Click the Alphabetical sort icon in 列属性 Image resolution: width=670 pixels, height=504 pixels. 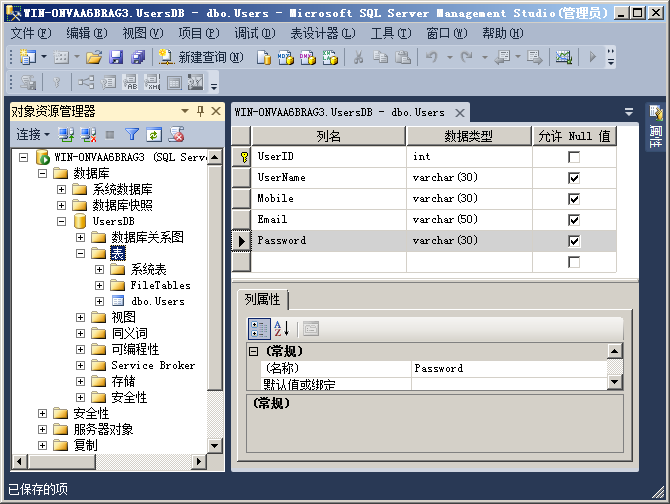coord(282,329)
